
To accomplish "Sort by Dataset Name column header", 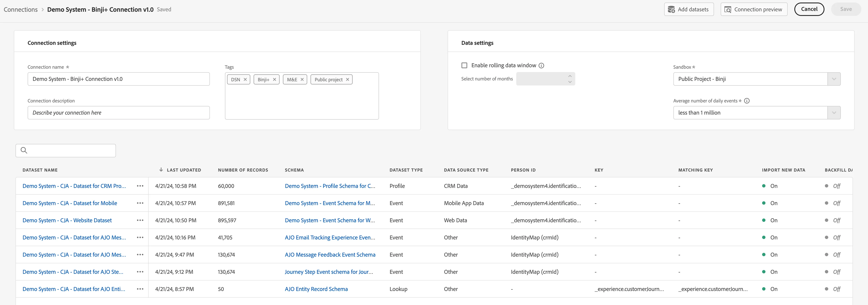I will (40, 170).
